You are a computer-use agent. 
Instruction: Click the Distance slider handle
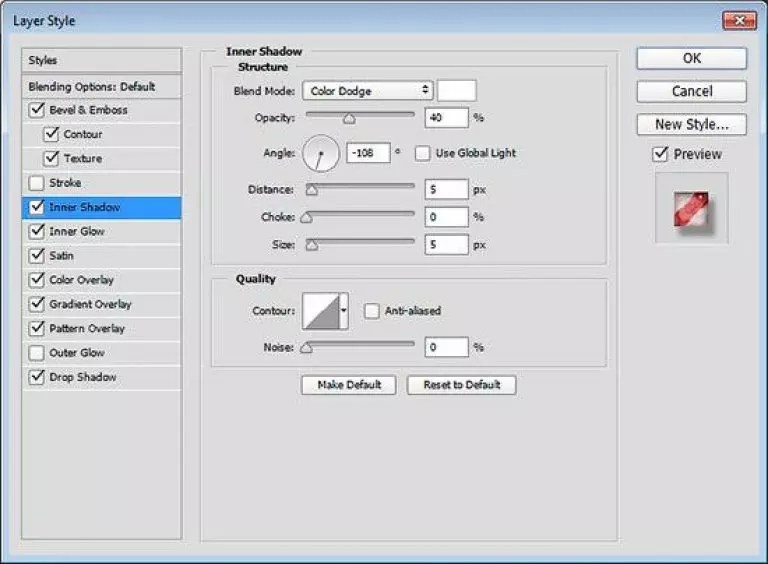(x=312, y=190)
